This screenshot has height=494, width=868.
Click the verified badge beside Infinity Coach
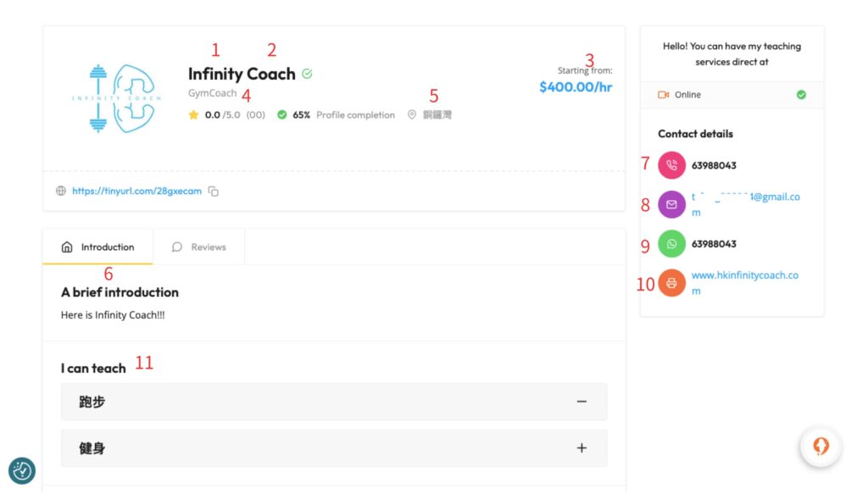pyautogui.click(x=307, y=74)
